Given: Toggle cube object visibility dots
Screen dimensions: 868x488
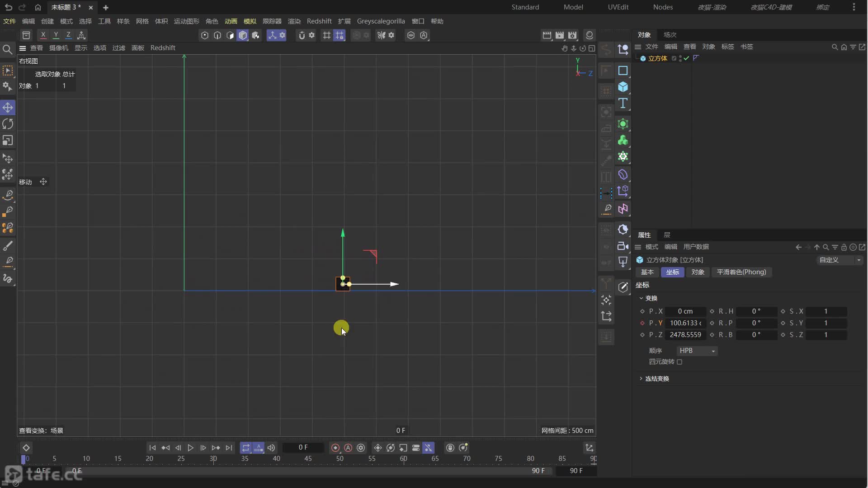Looking at the screenshot, I should click(680, 58).
